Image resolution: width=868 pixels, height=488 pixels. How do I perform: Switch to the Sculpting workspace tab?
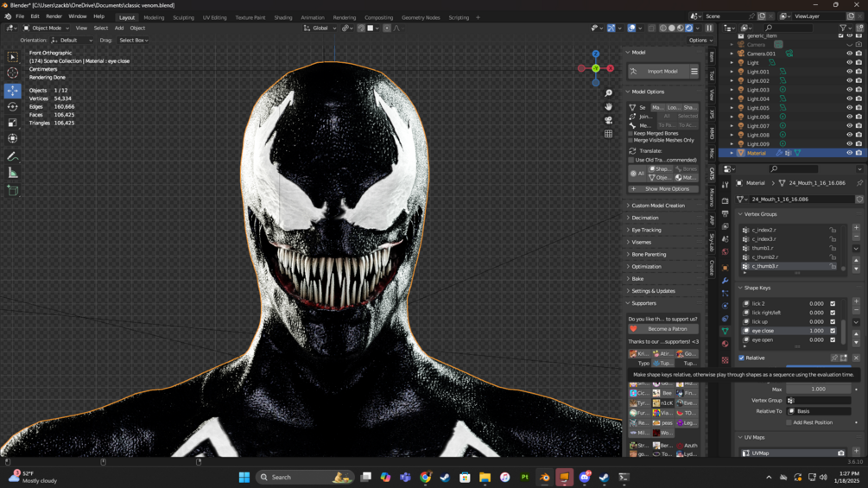(x=183, y=17)
